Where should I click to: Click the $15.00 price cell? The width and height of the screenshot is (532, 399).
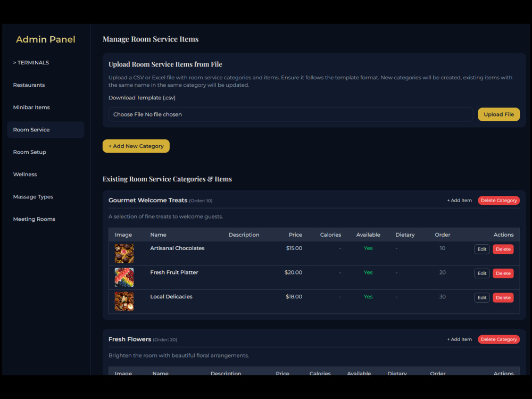click(x=294, y=248)
